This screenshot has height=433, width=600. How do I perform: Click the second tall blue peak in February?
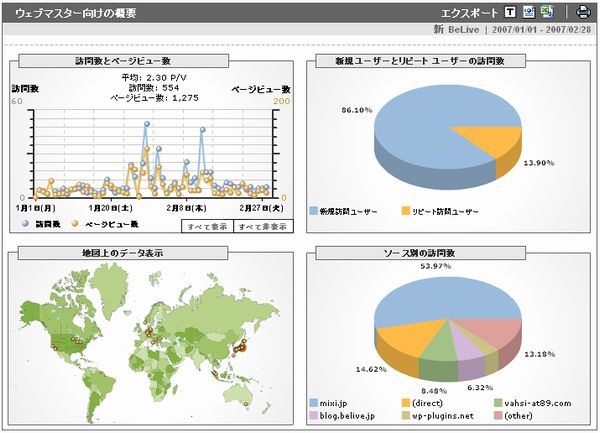[x=203, y=130]
